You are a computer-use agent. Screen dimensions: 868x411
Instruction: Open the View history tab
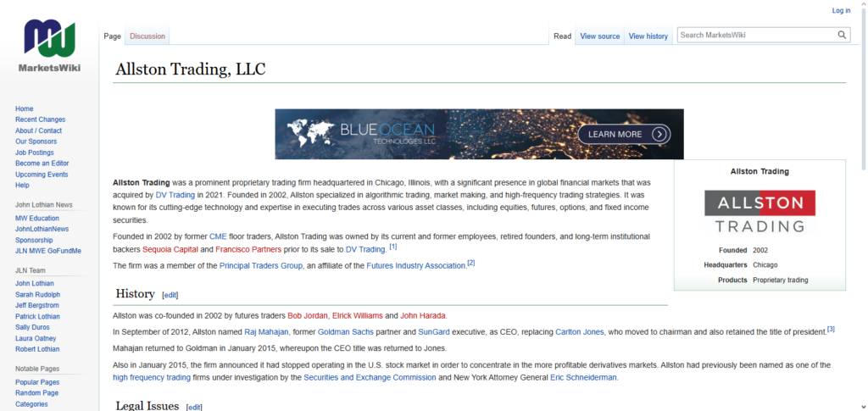[648, 36]
